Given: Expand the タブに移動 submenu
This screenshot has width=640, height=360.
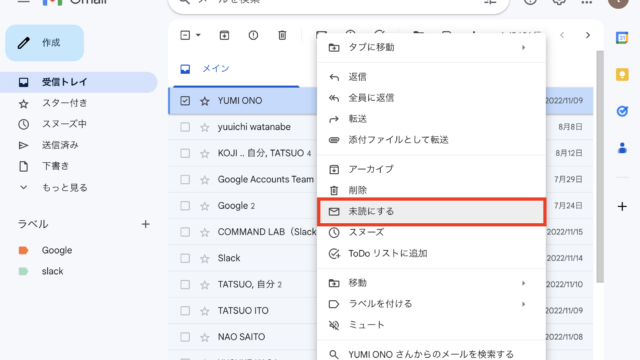Looking at the screenshot, I should click(x=431, y=47).
